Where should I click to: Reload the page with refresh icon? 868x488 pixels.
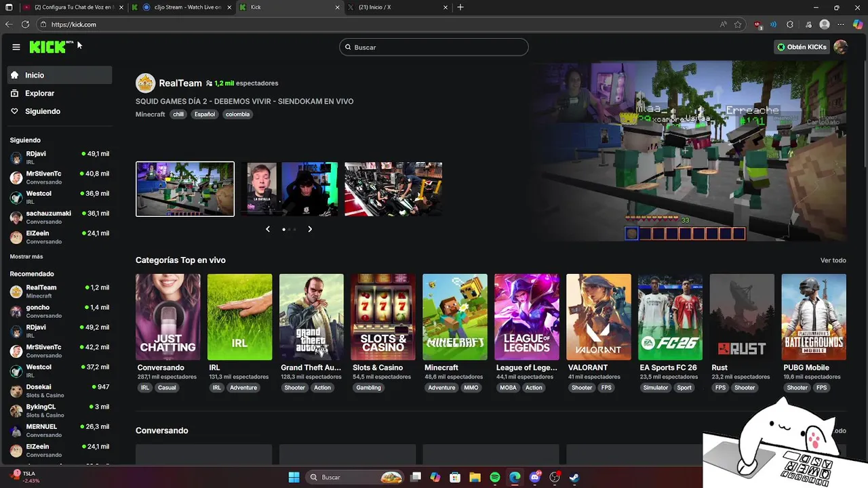(25, 24)
